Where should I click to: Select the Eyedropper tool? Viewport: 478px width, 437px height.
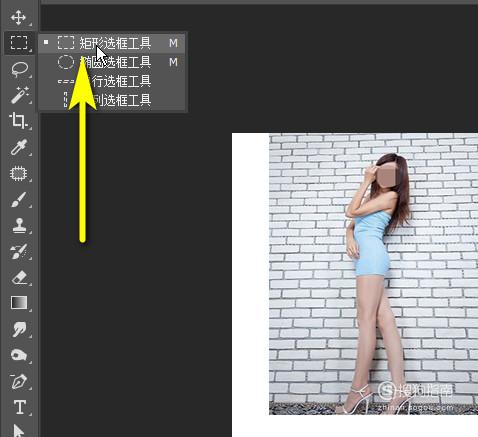[18, 147]
